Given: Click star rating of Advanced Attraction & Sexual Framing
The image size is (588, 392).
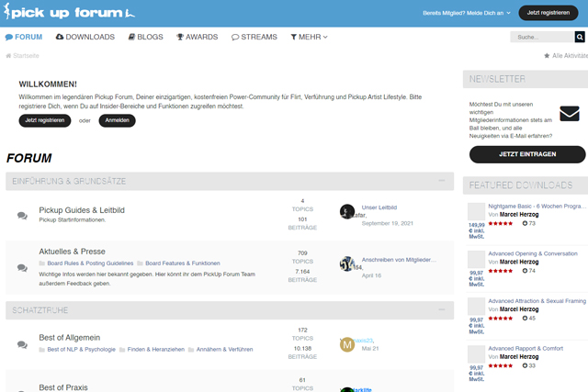Looking at the screenshot, I should [x=501, y=319].
